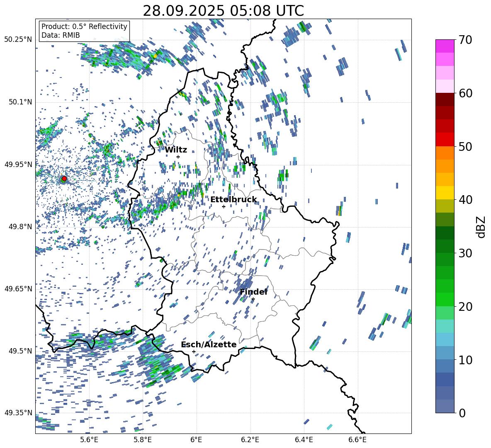Viewport: 491px width, 448px height.
Task: Click the 'Data: RMIB' text
Action: (x=61, y=35)
